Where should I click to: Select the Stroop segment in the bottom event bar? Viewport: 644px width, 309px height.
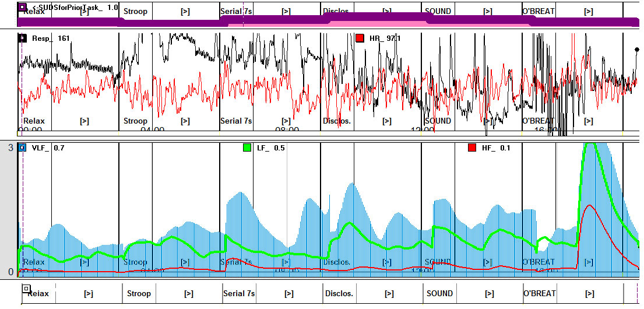coord(139,293)
